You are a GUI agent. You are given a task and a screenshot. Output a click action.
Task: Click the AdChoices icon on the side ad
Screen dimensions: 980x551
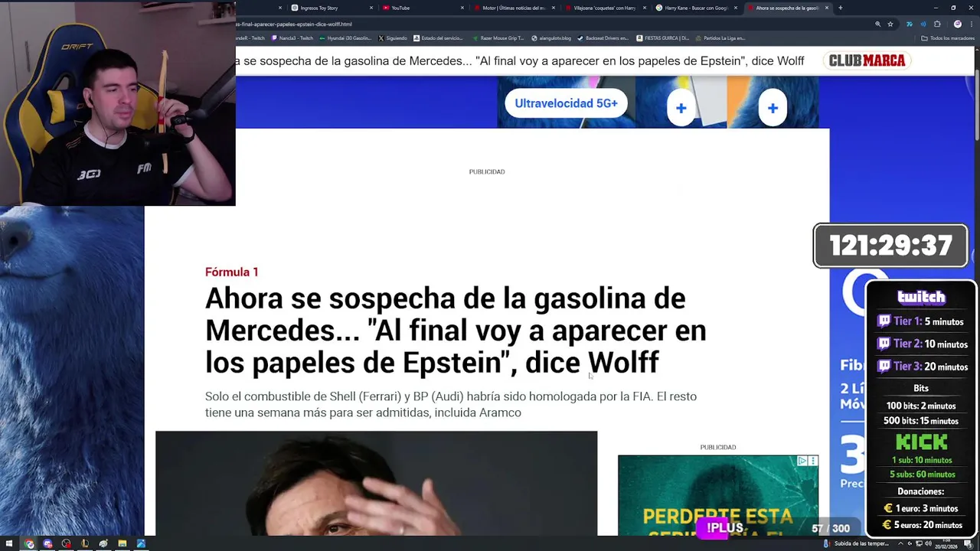802,461
